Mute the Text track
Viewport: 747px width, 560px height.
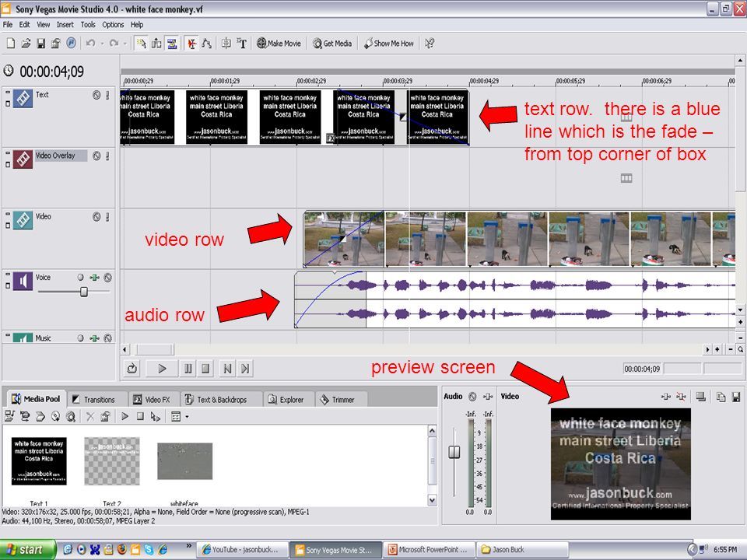point(96,95)
